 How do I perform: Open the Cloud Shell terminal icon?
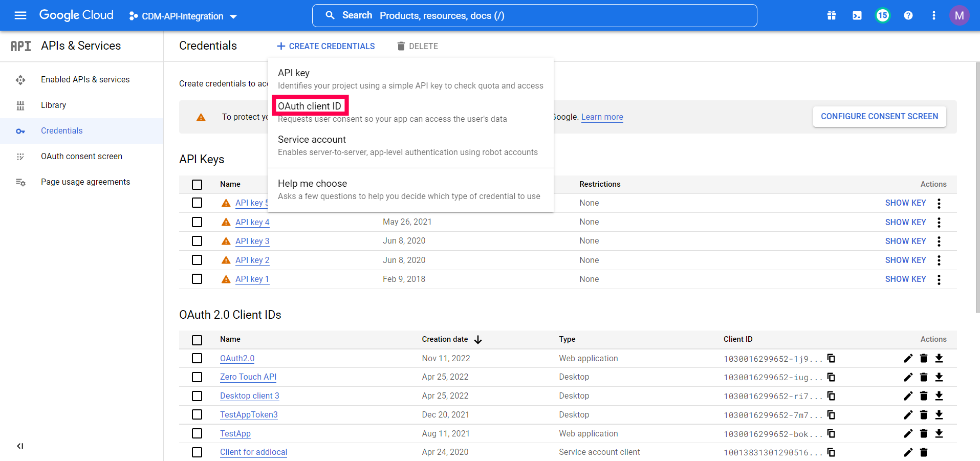tap(857, 15)
